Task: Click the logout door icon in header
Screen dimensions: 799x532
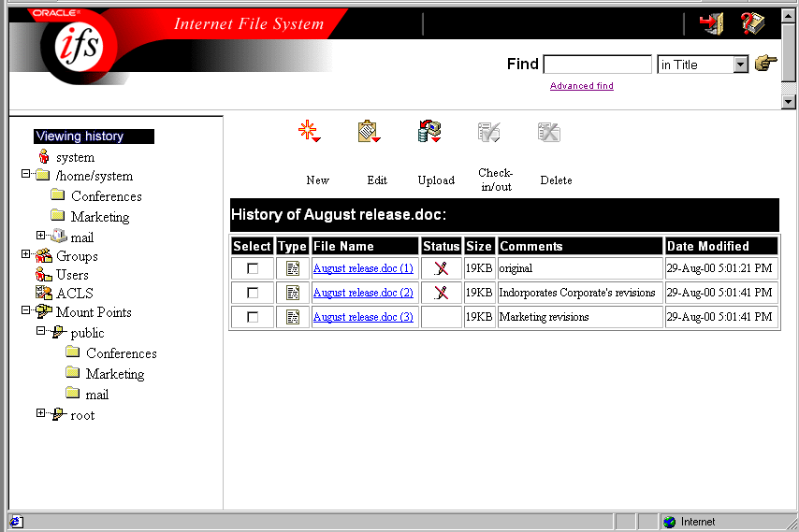Action: [712, 23]
